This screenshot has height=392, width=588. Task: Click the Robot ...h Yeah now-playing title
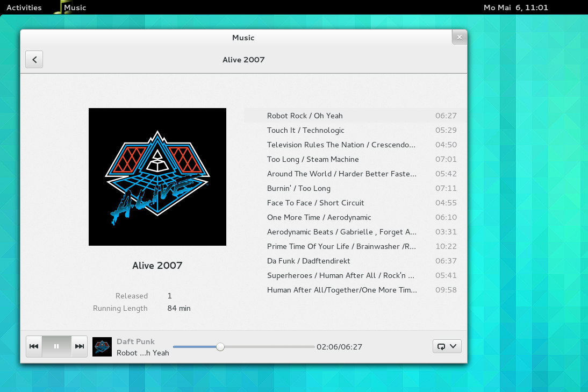142,353
